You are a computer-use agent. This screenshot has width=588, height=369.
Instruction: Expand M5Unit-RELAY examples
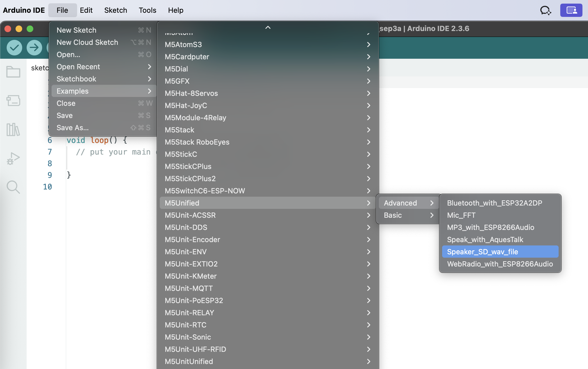[x=268, y=312]
